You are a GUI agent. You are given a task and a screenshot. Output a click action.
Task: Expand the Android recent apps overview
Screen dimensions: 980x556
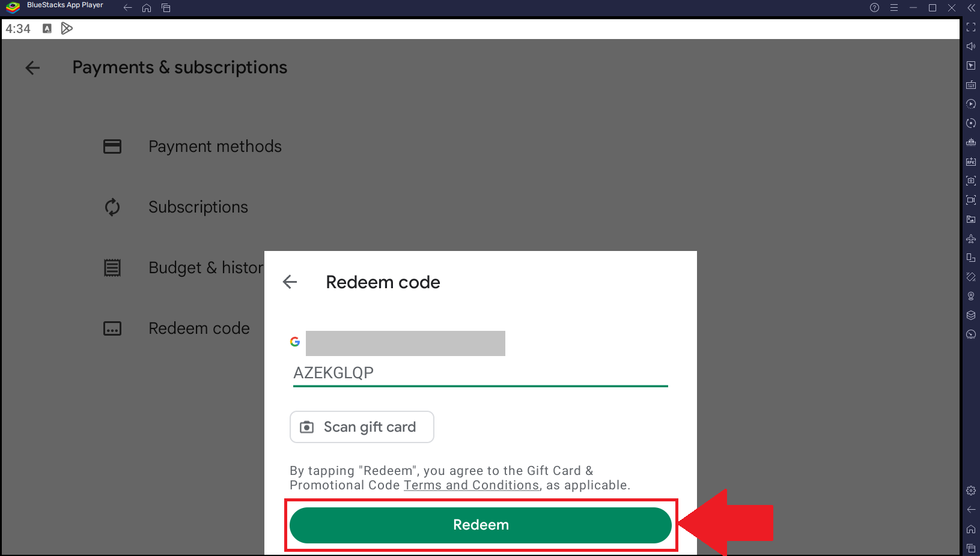[166, 8]
